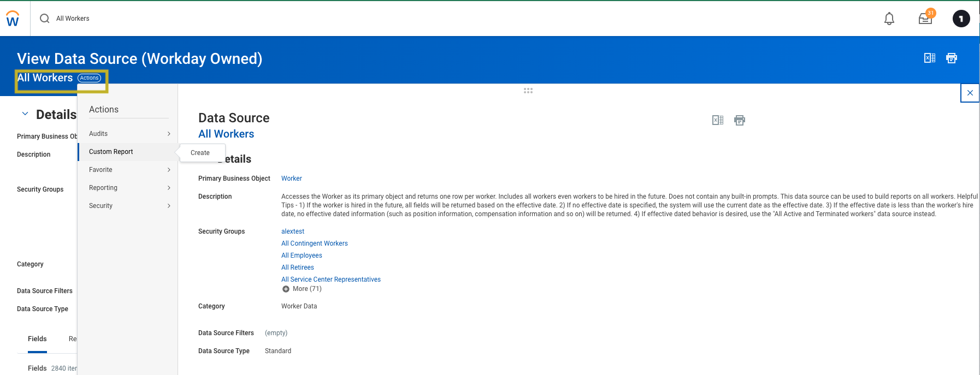The height and width of the screenshot is (375, 980).
Task: Click the Workday logo home icon
Action: tap(13, 19)
